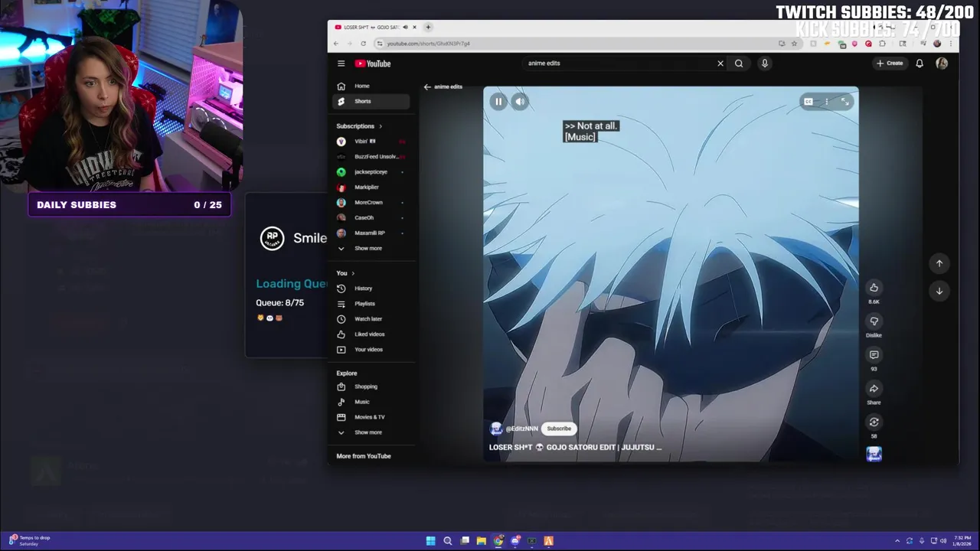
Task: Open Windows taskbar search
Action: (447, 541)
